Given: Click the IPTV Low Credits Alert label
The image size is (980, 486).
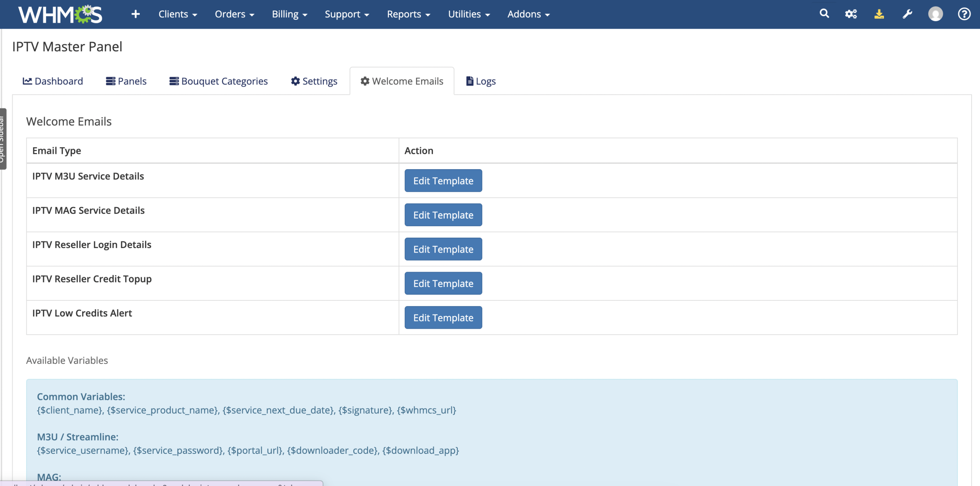Looking at the screenshot, I should point(82,313).
